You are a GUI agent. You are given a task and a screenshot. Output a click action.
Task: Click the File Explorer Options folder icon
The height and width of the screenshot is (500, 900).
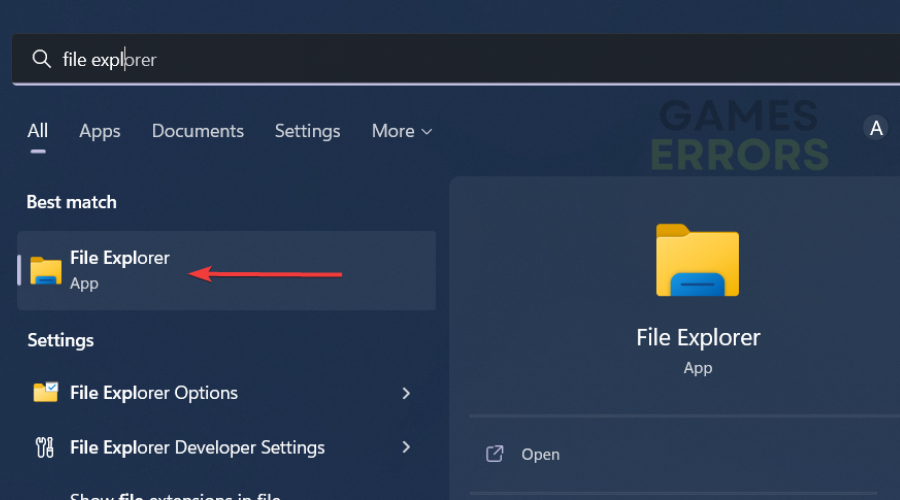click(x=46, y=393)
